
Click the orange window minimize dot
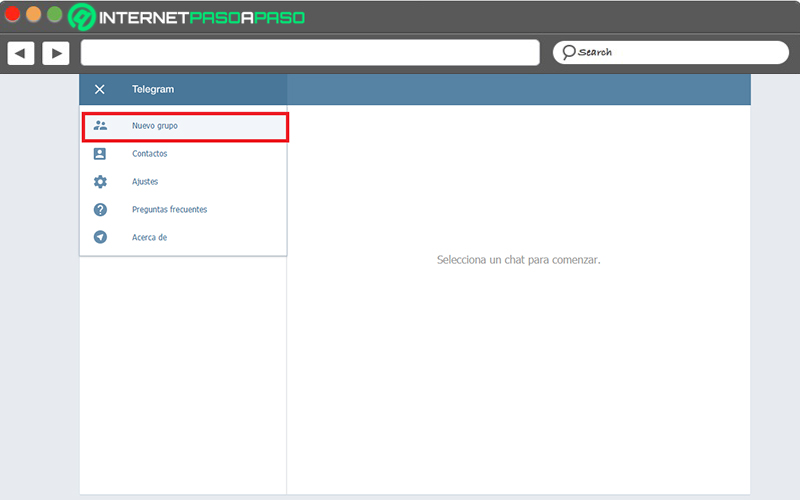[34, 14]
